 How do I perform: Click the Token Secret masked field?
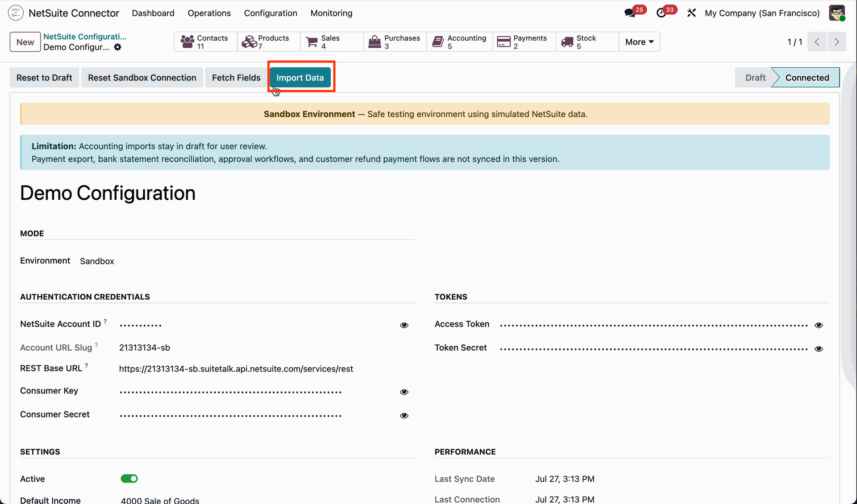[654, 349]
